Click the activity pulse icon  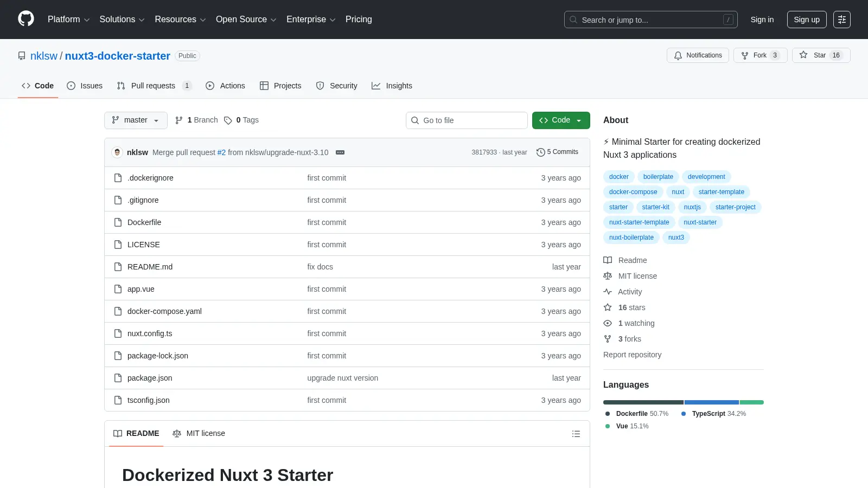click(608, 292)
